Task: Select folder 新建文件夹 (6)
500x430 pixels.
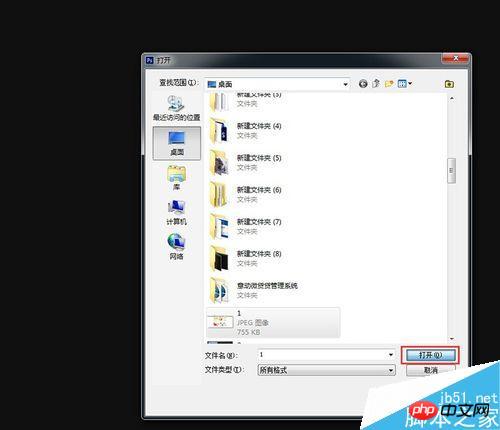Action: (x=246, y=195)
